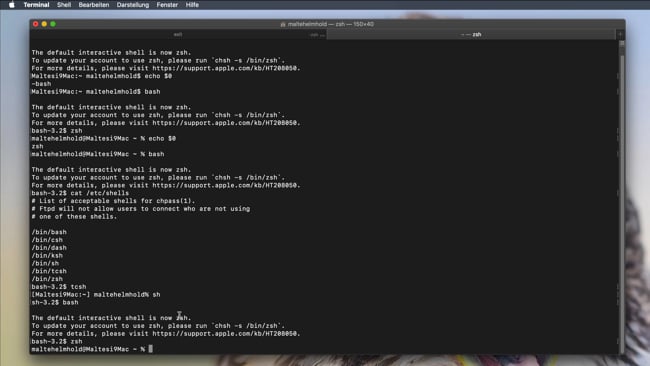Click the 'Maltesi9Mac:~ maltehelmhold$ echo $0' line
This screenshot has width=650, height=366.
(102, 76)
